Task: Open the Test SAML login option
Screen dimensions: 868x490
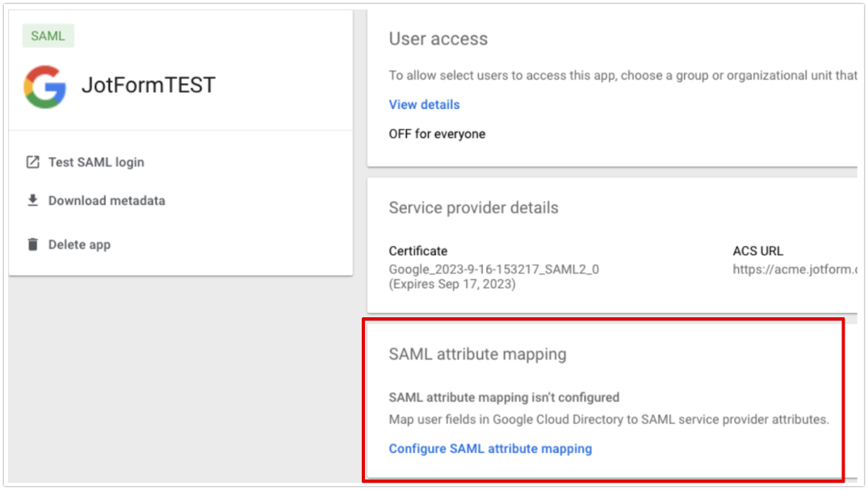Action: tap(96, 162)
